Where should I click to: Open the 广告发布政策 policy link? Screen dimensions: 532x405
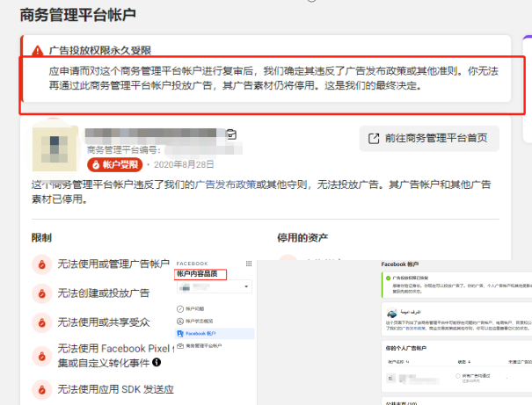[226, 184]
